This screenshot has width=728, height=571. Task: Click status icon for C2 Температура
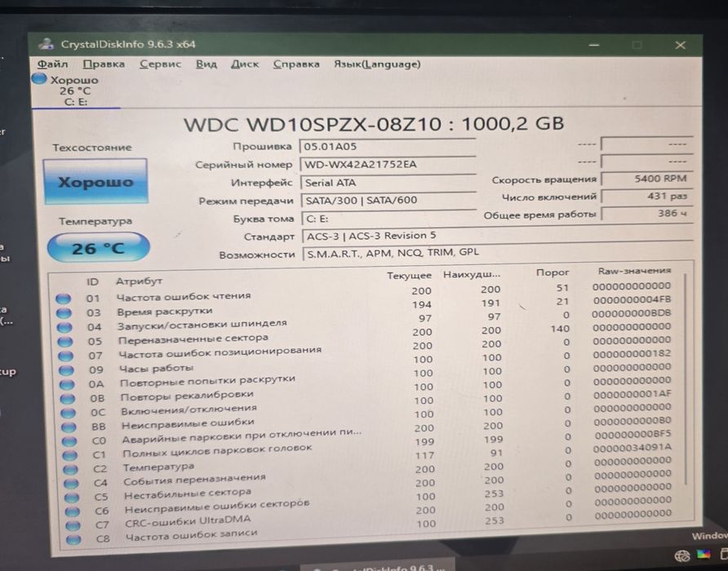point(70,469)
